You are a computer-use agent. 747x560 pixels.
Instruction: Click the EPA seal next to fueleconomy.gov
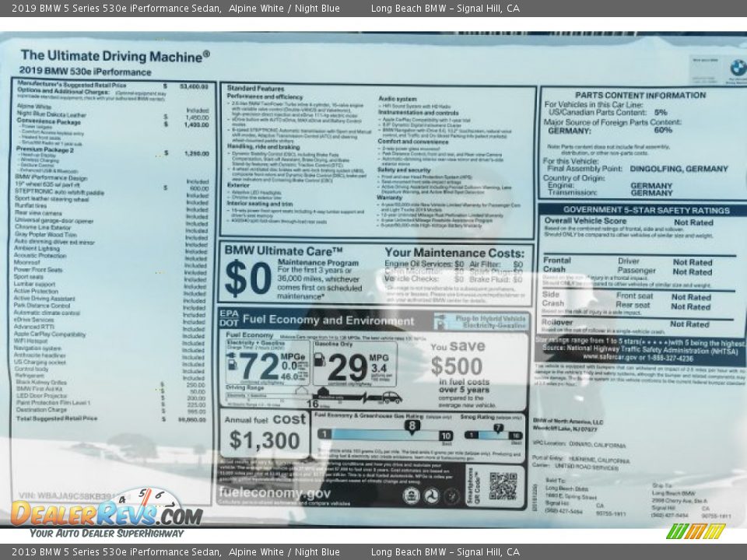coord(411,495)
